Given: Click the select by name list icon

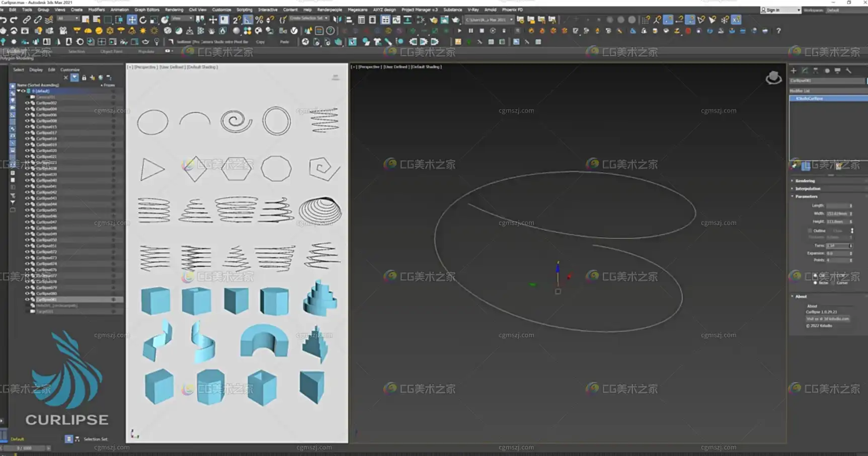Looking at the screenshot, I should click(97, 20).
